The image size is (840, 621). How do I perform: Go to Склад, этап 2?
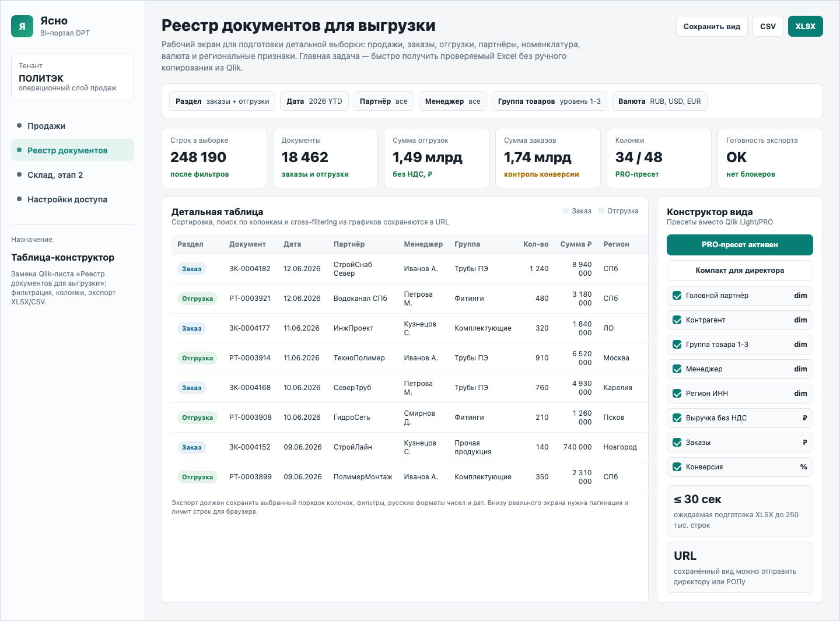72,175
